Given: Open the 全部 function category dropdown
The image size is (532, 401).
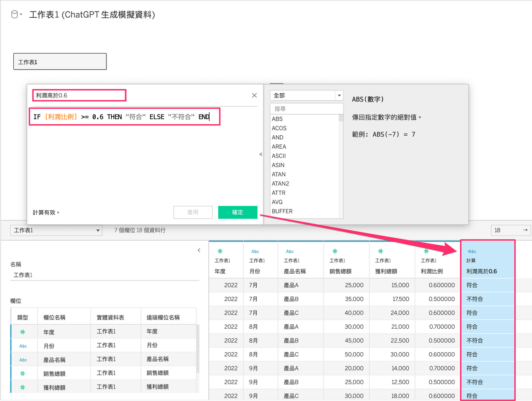Looking at the screenshot, I should 307,95.
